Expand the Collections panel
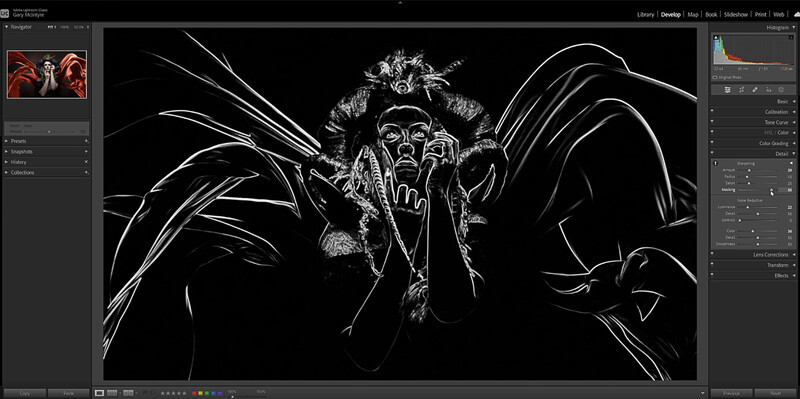 6,172
